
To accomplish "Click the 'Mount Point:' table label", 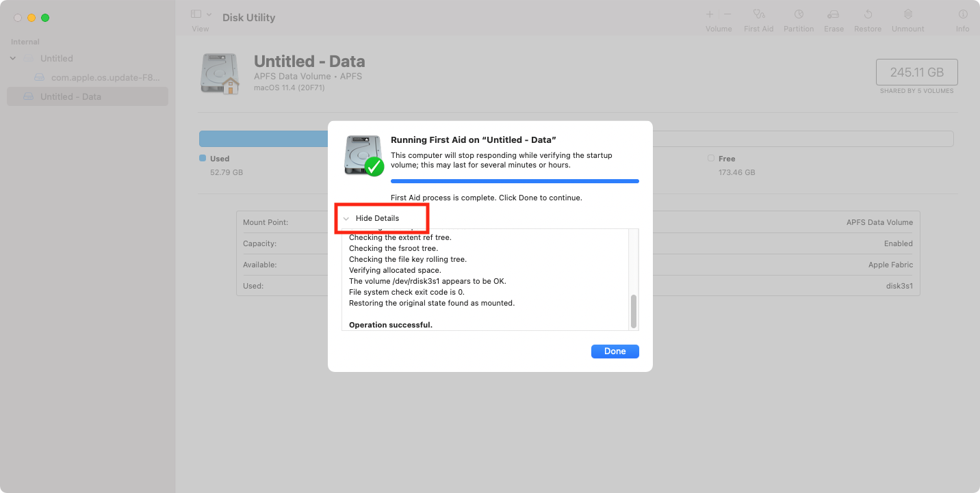I will click(266, 222).
